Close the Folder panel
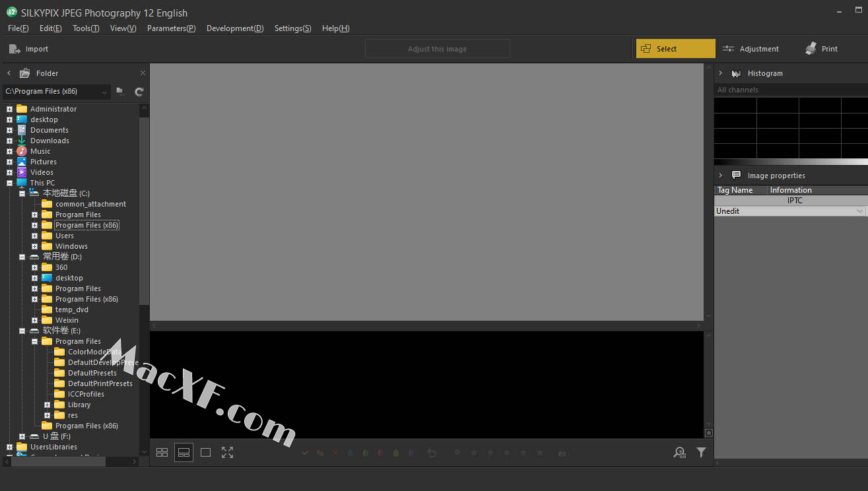Viewport: 868px width, 491px height. (x=143, y=73)
